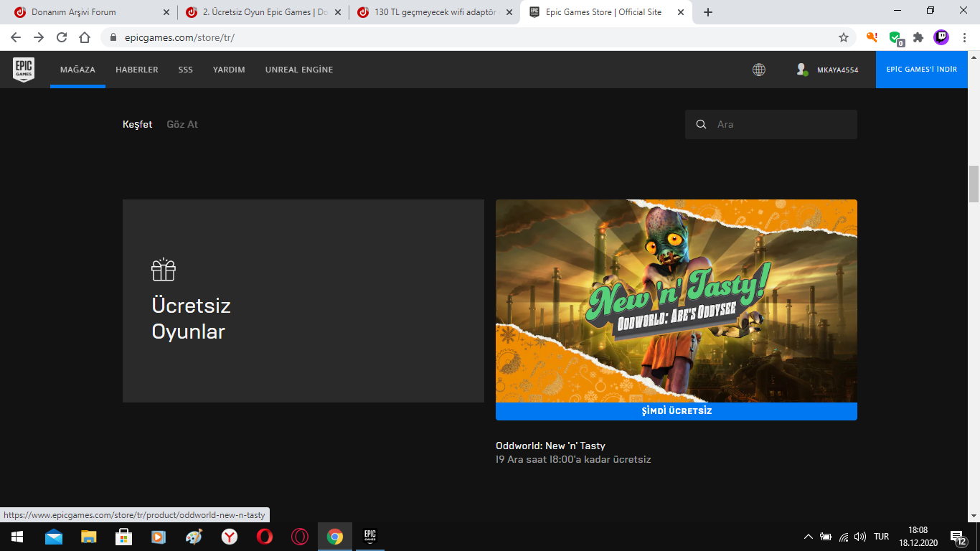
Task: Close the Donanım Arşivi Forum tab
Action: (x=166, y=12)
